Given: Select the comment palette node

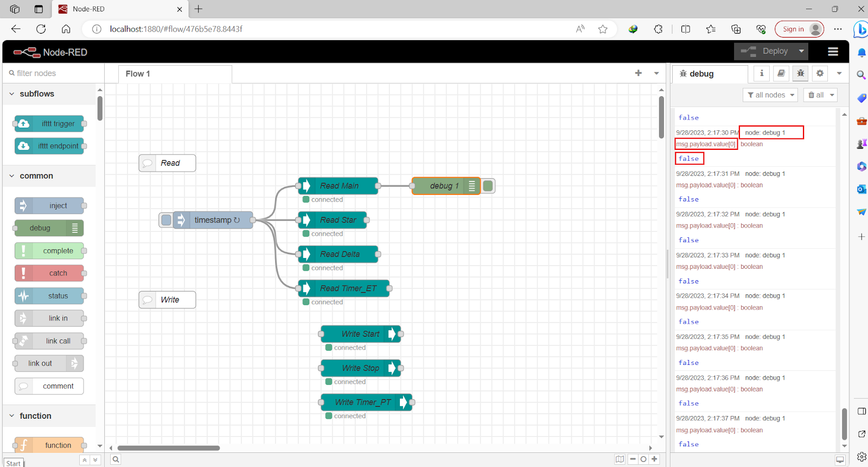Looking at the screenshot, I should pyautogui.click(x=49, y=386).
